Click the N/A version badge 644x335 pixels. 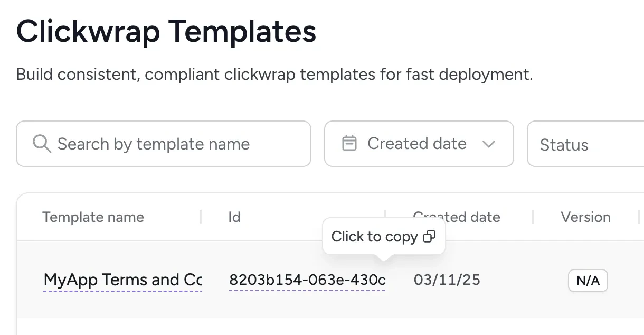[x=588, y=280]
